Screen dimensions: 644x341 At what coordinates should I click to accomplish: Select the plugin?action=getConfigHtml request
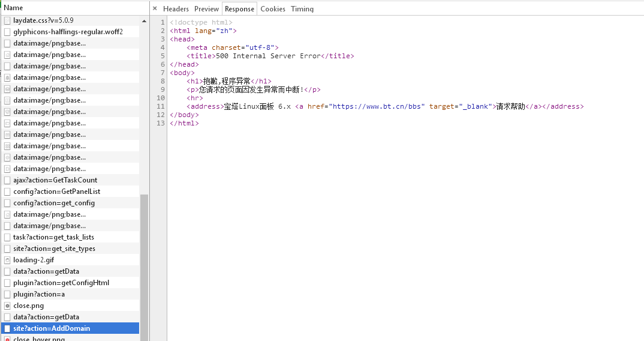pos(70,283)
